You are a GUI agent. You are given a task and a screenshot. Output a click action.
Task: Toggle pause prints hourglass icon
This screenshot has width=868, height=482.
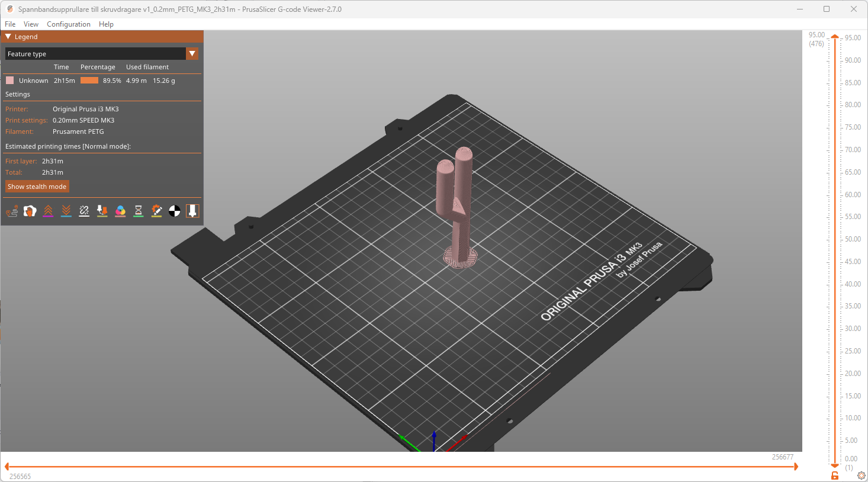coord(138,211)
